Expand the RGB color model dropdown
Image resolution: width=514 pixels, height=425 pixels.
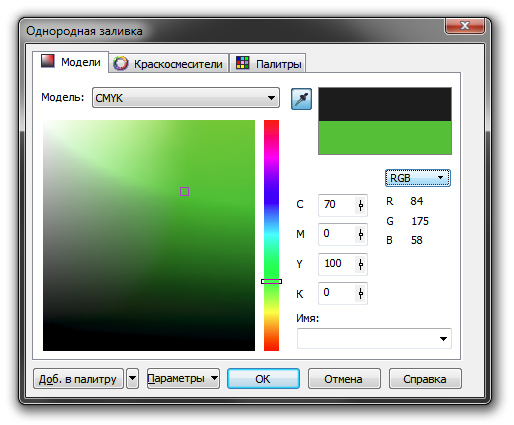(x=418, y=178)
